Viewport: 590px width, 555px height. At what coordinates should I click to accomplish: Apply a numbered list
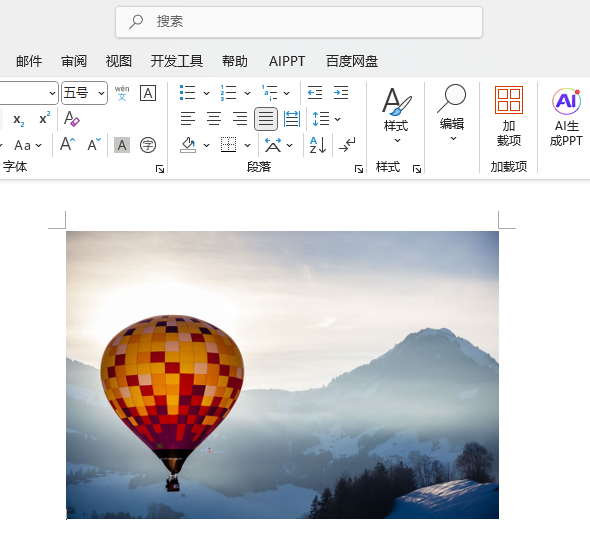tap(228, 93)
